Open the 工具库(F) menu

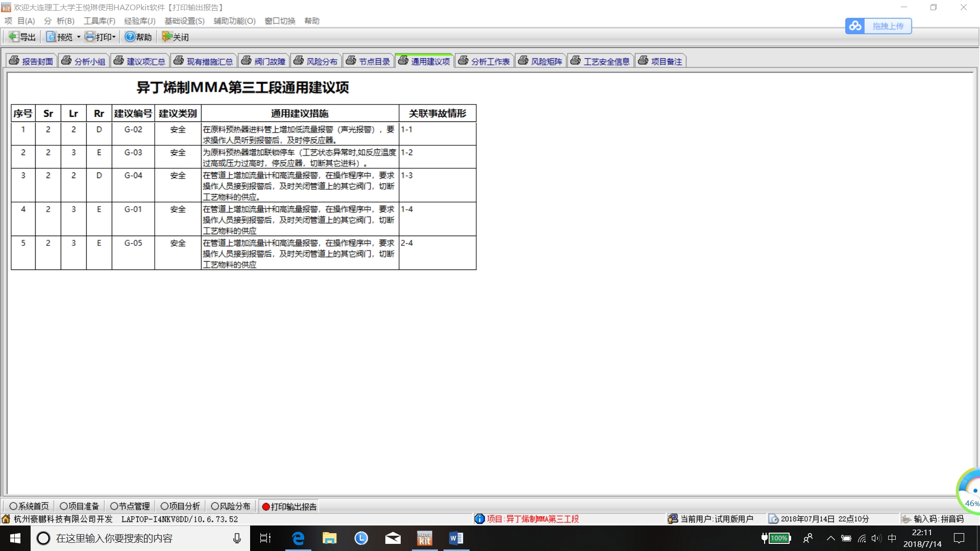tap(99, 21)
